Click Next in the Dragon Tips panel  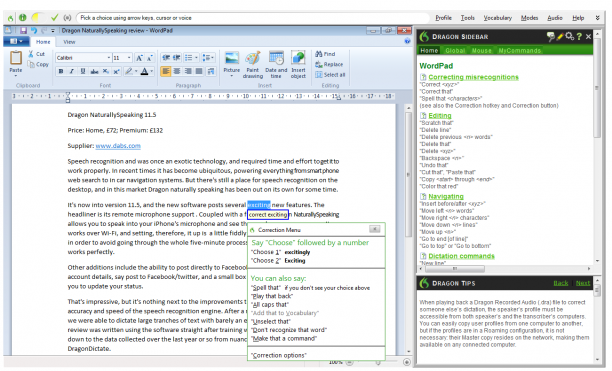pos(583,283)
